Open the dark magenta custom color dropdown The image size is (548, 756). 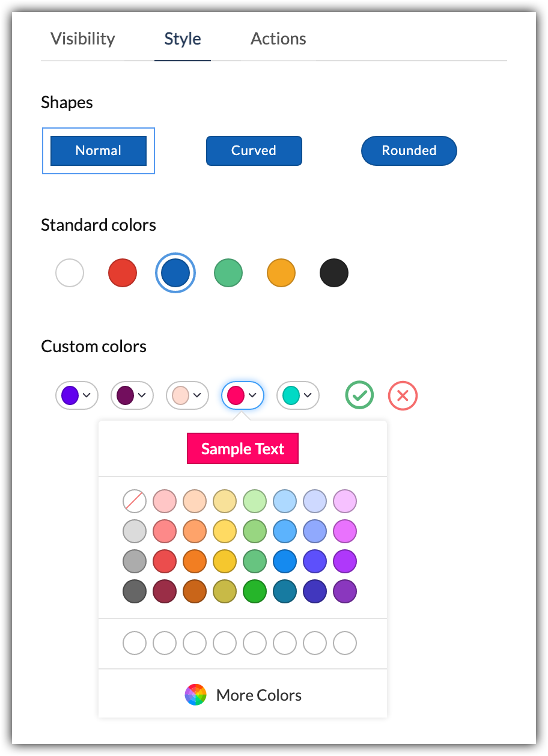pos(132,395)
